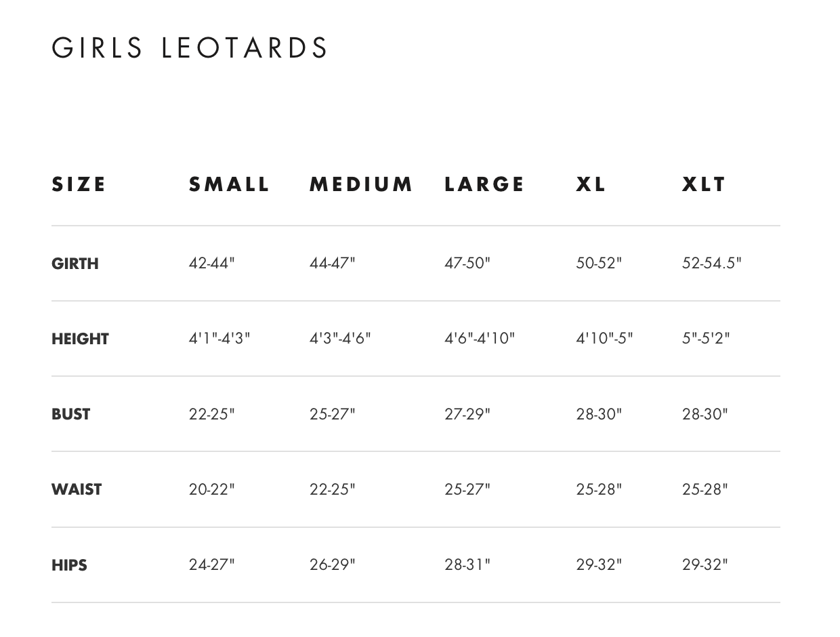This screenshot has width=840, height=637.
Task: Click the 28-31" hips value
Action: tap(467, 564)
